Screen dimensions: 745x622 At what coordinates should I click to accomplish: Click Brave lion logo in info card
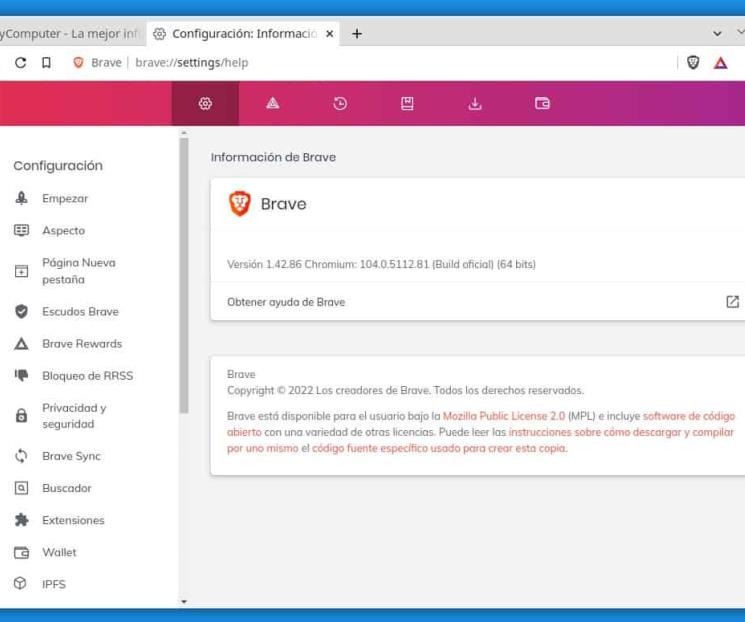(240, 203)
